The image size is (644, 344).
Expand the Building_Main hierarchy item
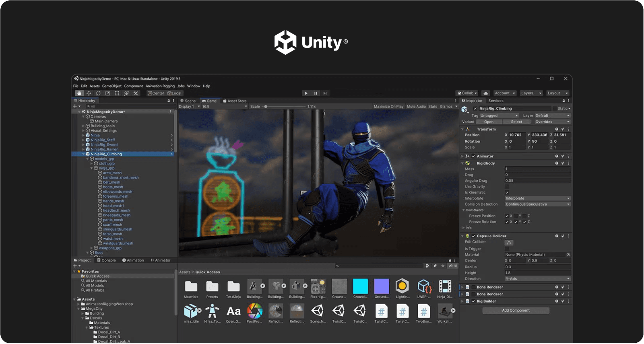[83, 126]
